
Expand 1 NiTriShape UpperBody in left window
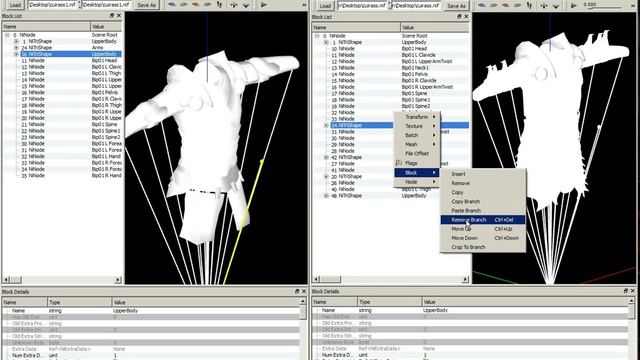pos(16,41)
